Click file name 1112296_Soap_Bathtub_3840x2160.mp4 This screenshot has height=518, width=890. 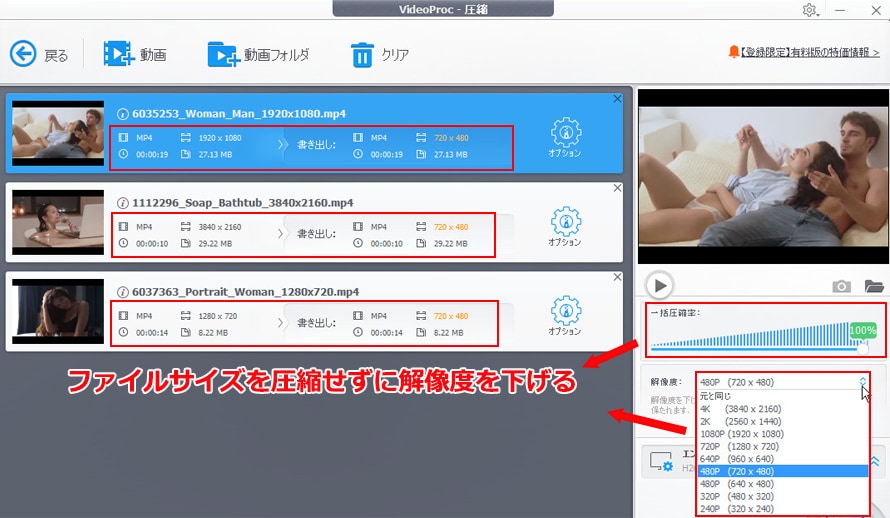242,203
